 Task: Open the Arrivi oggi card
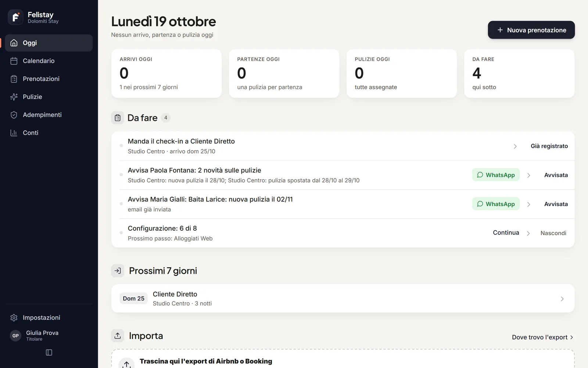tap(166, 74)
